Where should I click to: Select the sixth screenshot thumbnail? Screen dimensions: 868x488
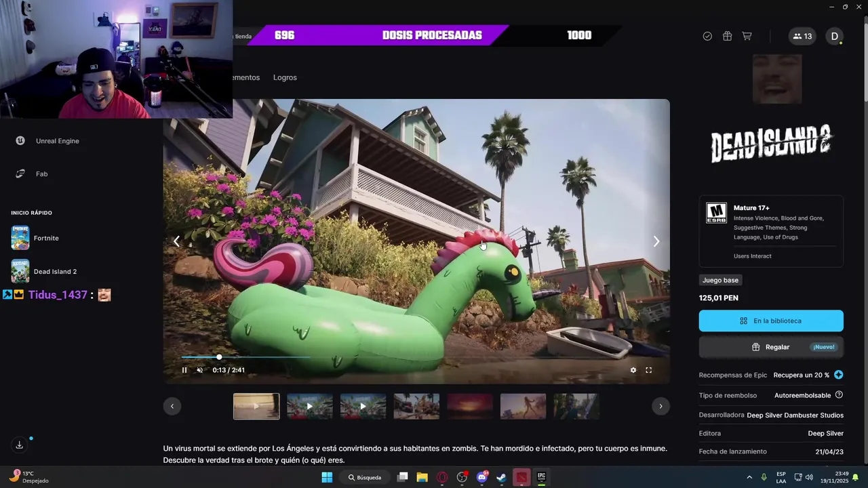coord(523,407)
